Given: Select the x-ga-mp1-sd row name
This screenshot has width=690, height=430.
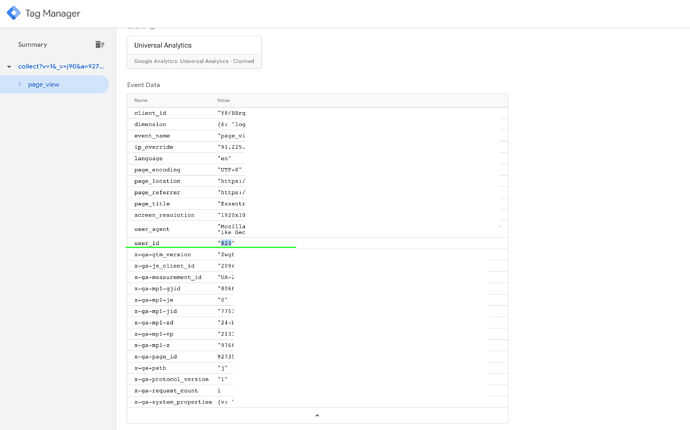Looking at the screenshot, I should (x=154, y=323).
